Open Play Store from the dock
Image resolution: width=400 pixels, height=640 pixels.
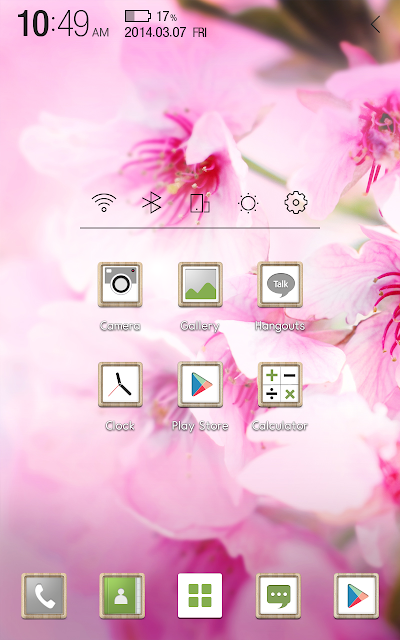point(356,596)
